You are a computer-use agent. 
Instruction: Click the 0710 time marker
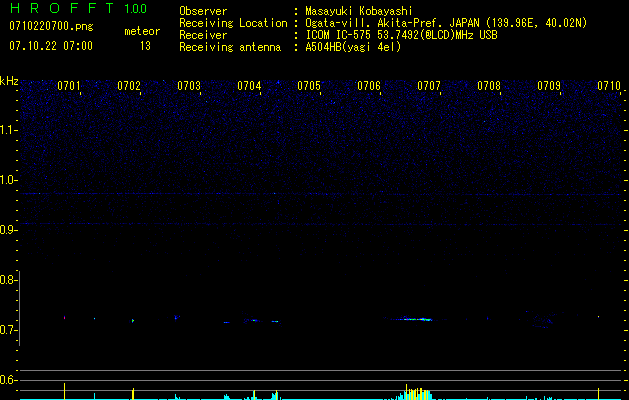coord(609,86)
